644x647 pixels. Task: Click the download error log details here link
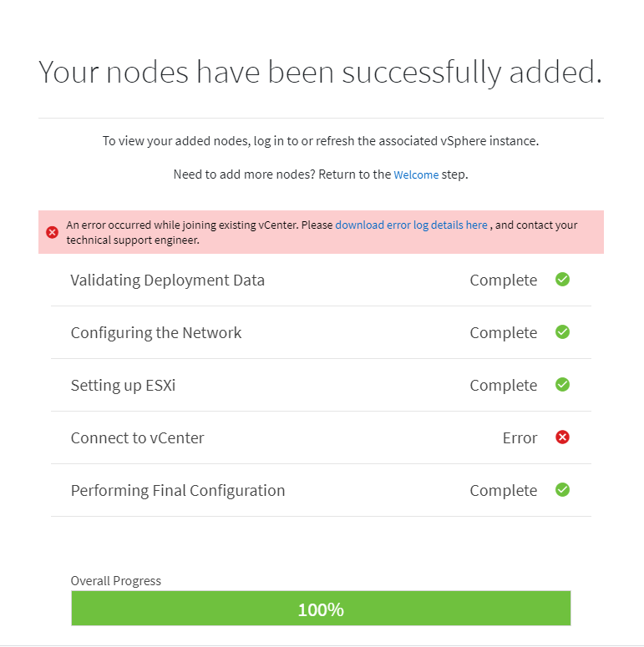point(411,225)
